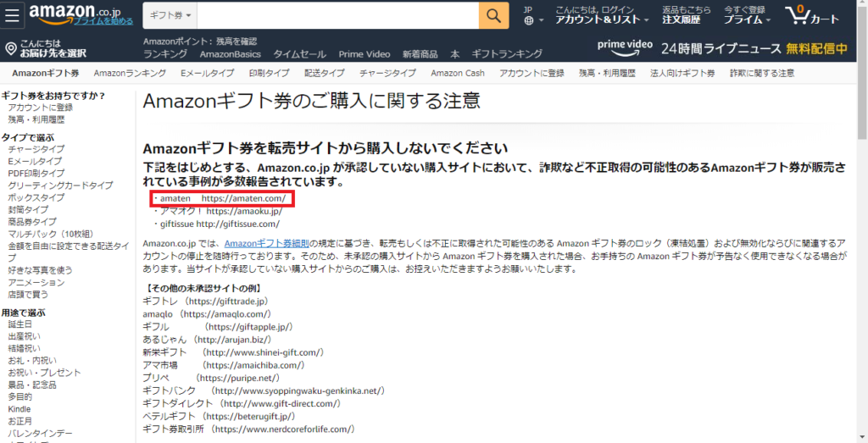The width and height of the screenshot is (868, 443).
Task: Click the ギフトレ https://gifttrade.jp line
Action: (208, 302)
